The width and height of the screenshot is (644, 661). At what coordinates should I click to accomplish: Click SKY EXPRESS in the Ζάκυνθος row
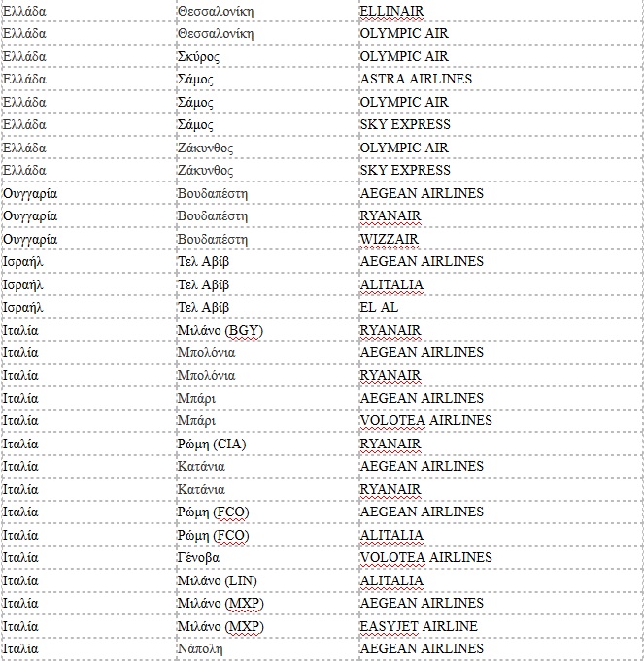405,170
